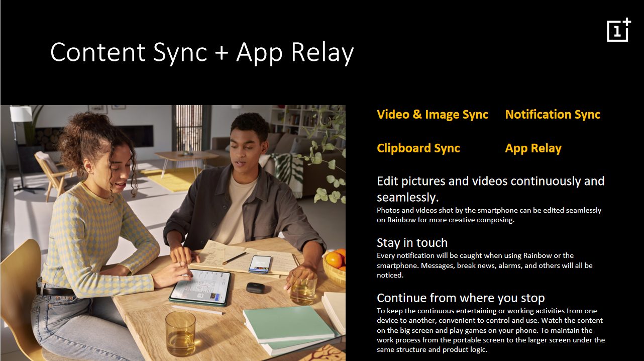This screenshot has width=644, height=361.
Task: Click the 'Notification Sync' heading
Action: pos(553,115)
